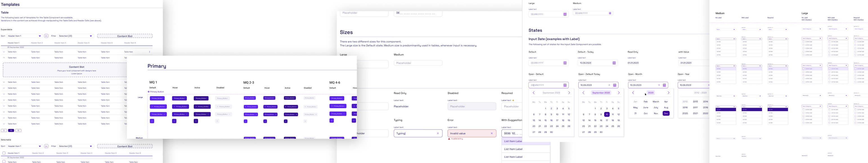This screenshot has height=163, width=868.
Task: Open the Sort dropdown in Expandable table
Action: click(24, 36)
